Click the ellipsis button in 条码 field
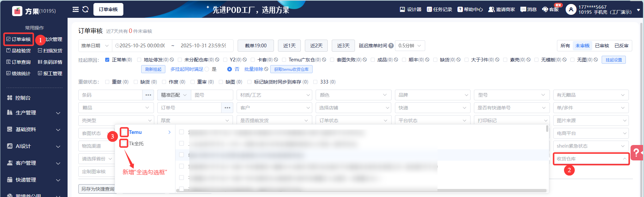The image size is (644, 197). pos(148,95)
